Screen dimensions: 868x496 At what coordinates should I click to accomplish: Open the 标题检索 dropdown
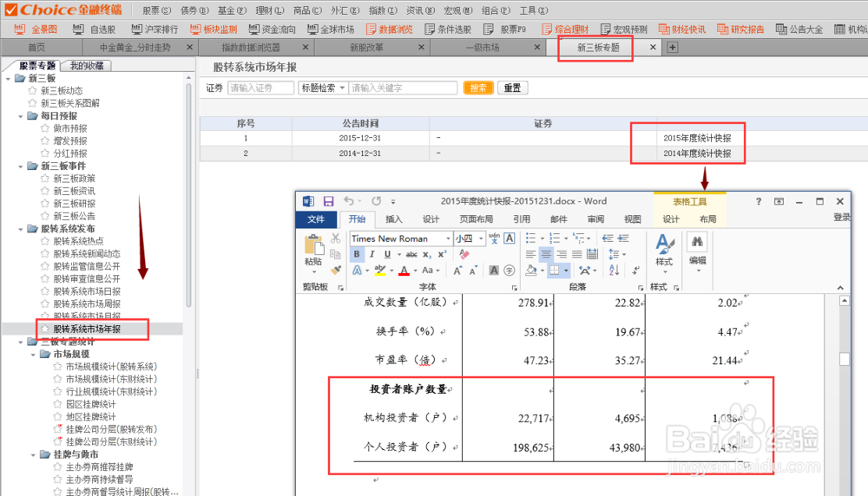342,88
